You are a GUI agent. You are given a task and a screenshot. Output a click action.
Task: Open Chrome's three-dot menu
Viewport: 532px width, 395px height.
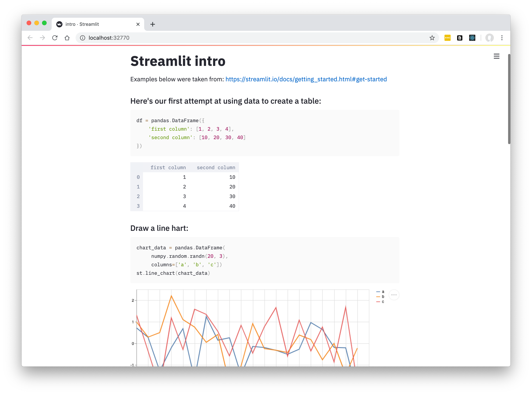(x=502, y=38)
